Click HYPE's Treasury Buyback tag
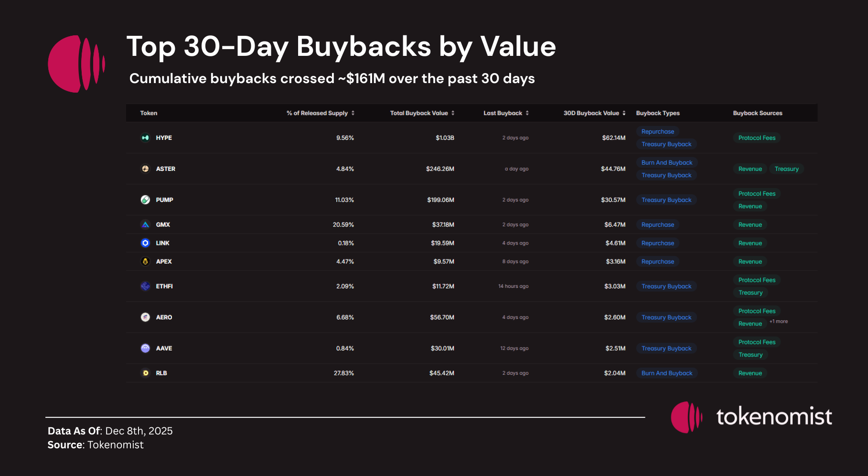Screen dimensions: 868x476 coord(666,144)
